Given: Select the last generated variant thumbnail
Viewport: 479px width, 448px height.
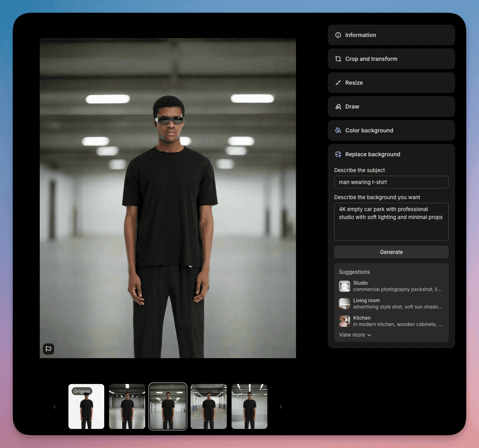Looking at the screenshot, I should [x=249, y=406].
